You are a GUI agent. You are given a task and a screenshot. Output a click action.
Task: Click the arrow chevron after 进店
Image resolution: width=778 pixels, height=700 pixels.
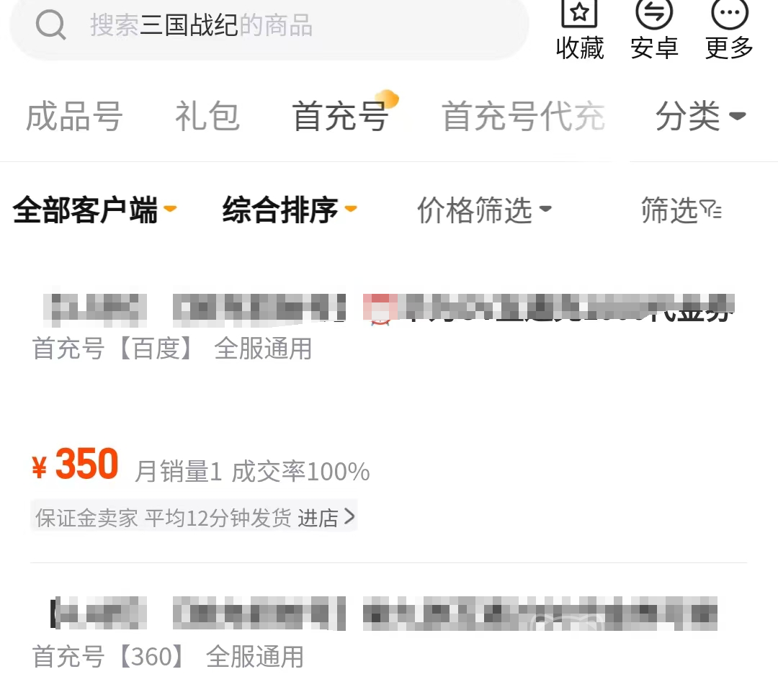[x=349, y=516]
